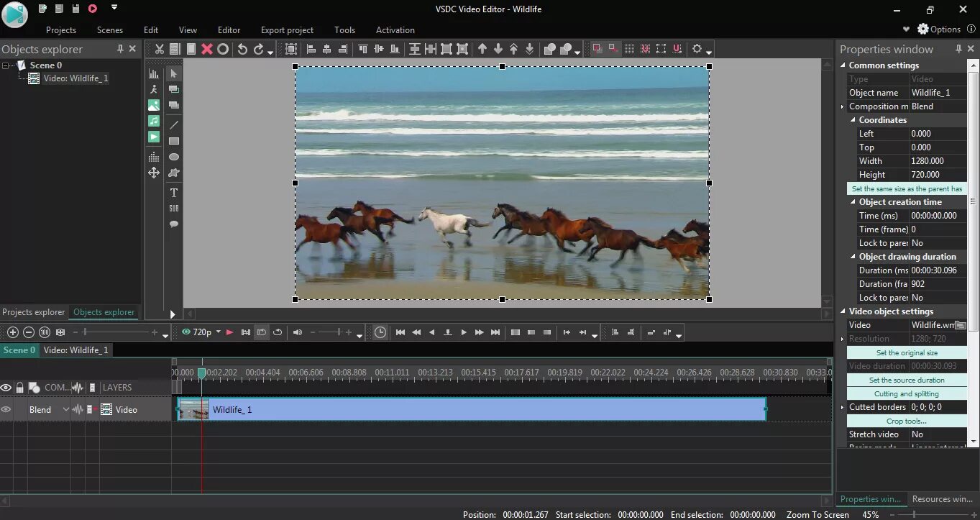
Task: Click the Cut scissors icon
Action: click(x=160, y=49)
